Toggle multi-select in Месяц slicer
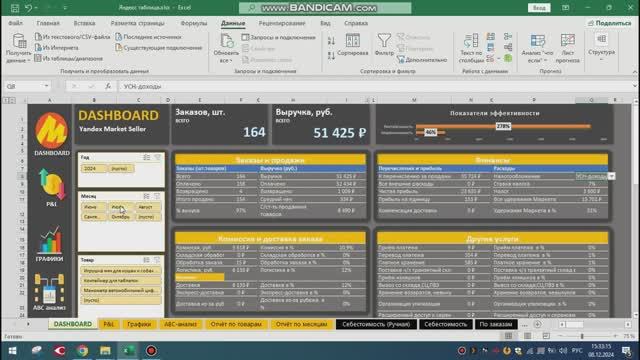Viewport: 640px width, 360px height. tap(146, 196)
